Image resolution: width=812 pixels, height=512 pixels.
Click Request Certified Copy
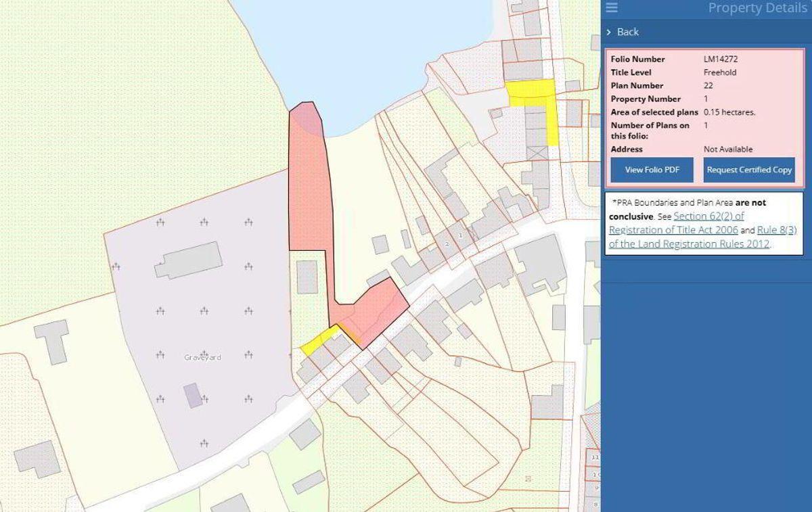coord(749,170)
